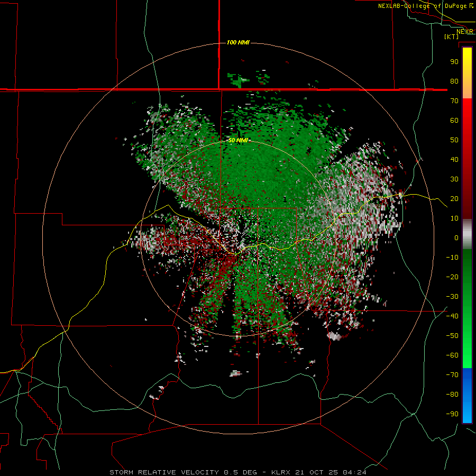The image size is (476, 476).
Task: Click the KLRX station identifier
Action: click(282, 472)
